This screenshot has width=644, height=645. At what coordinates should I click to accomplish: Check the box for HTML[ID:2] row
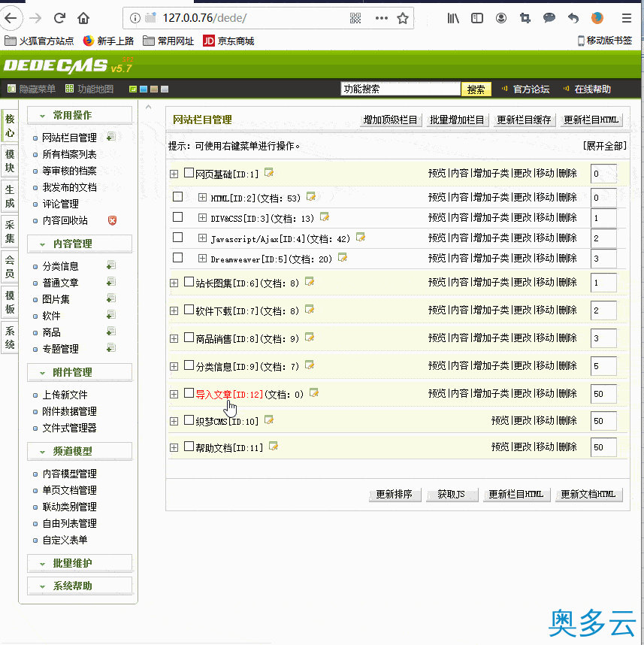tap(177, 197)
